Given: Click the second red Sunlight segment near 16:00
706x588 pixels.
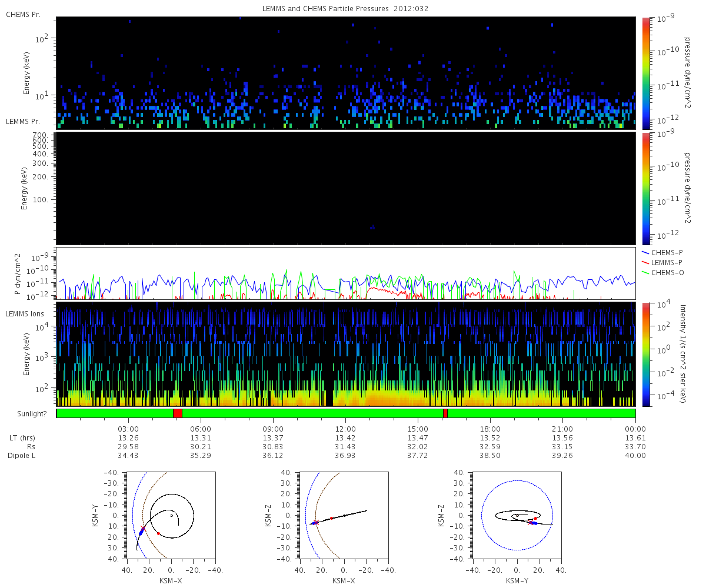Looking at the screenshot, I should click(x=445, y=413).
